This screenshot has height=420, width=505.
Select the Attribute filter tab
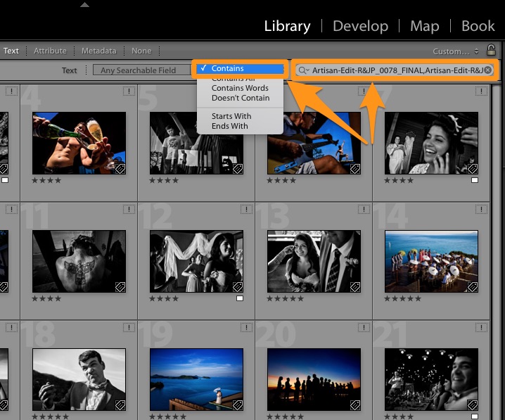click(50, 51)
